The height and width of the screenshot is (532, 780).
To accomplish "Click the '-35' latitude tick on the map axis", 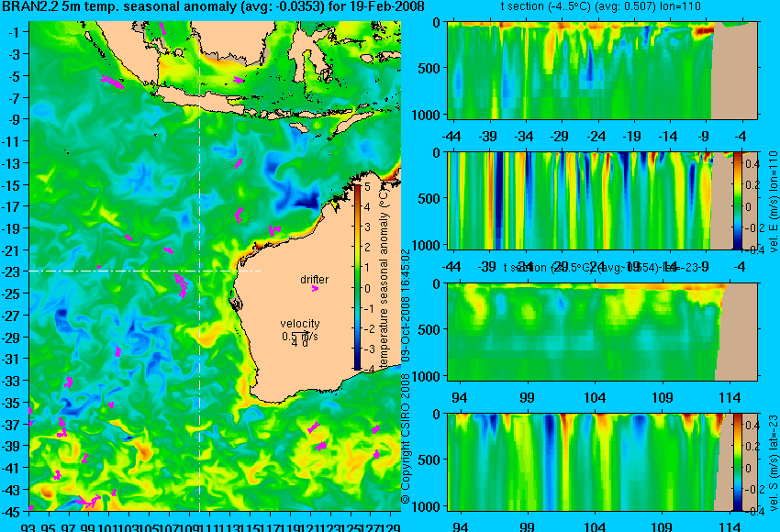I will [13, 403].
